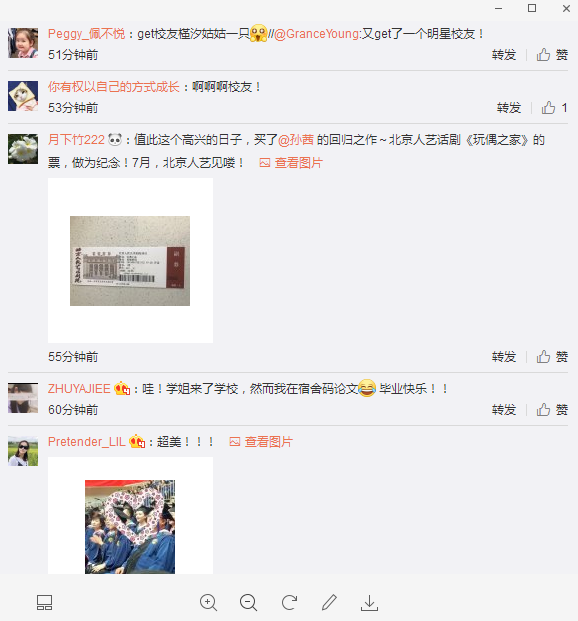Like the 月下竹222 ticket comment
The height and width of the screenshot is (621, 578).
tap(552, 357)
